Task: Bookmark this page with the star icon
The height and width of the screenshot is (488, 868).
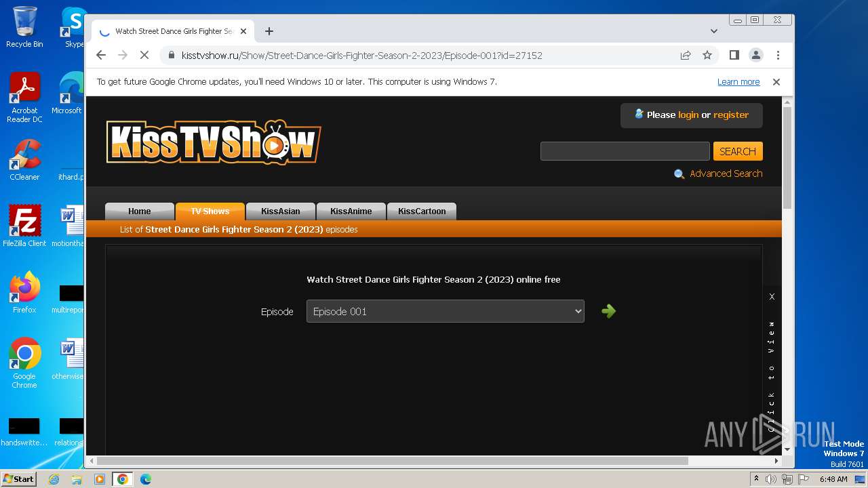Action: (707, 55)
